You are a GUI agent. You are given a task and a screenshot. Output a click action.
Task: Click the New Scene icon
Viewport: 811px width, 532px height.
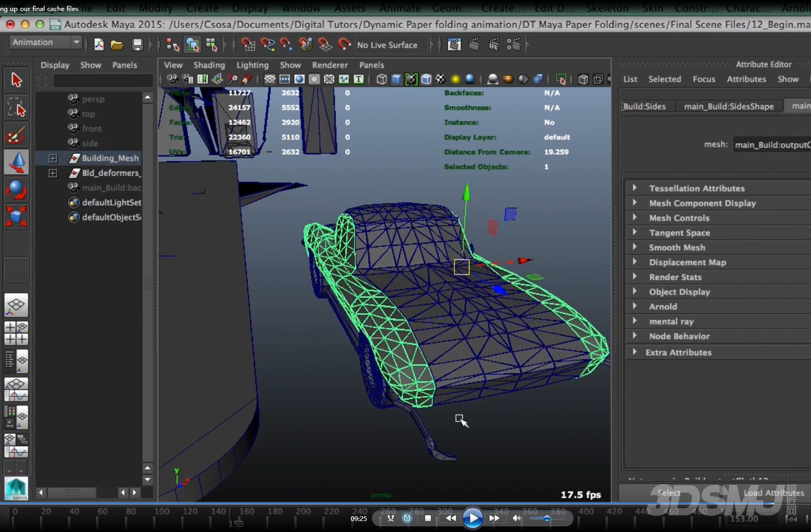click(x=98, y=45)
